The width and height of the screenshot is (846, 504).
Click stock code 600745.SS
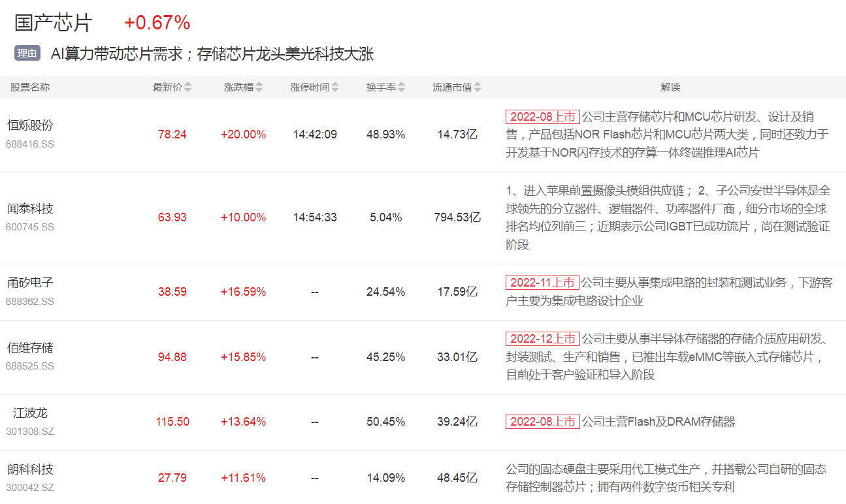pyautogui.click(x=30, y=227)
